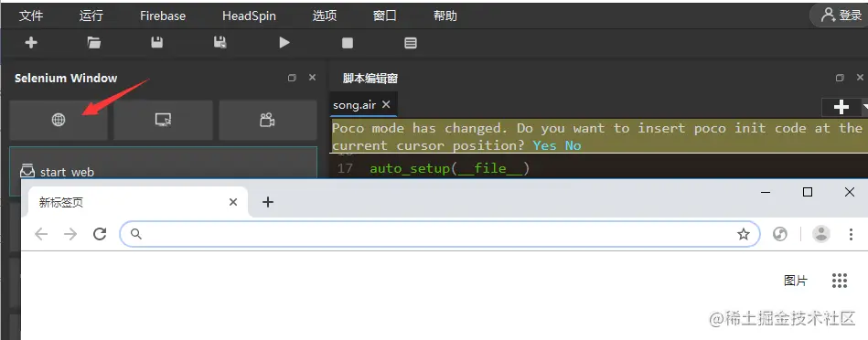Click No to decline poco code
The image size is (868, 340).
pyautogui.click(x=573, y=145)
